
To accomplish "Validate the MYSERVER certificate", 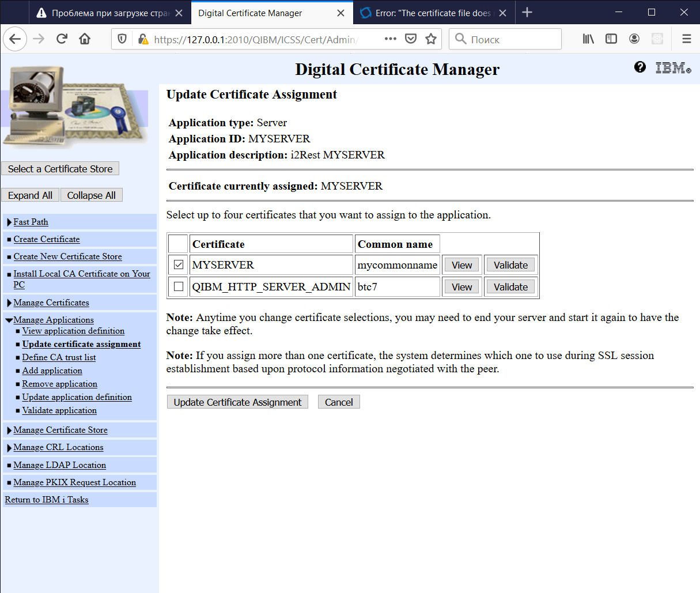I will [510, 265].
